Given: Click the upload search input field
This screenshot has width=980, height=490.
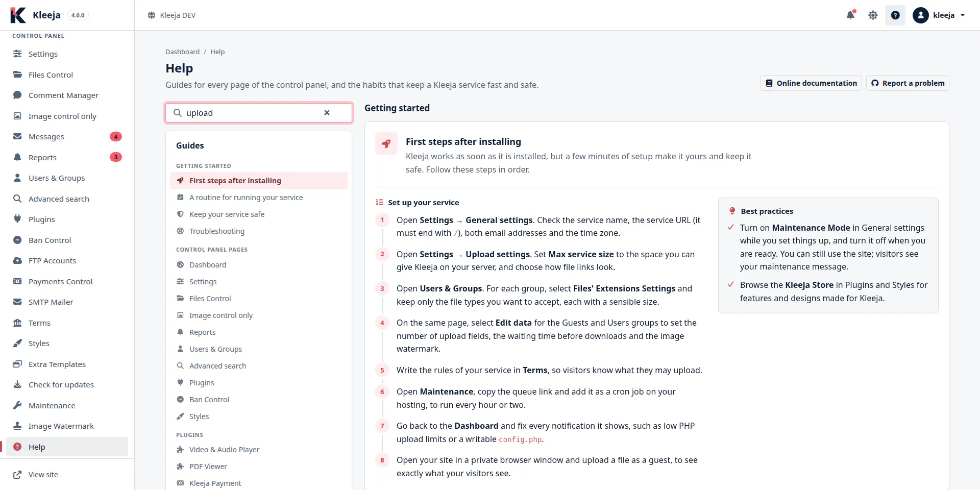Looking at the screenshot, I should (x=252, y=113).
